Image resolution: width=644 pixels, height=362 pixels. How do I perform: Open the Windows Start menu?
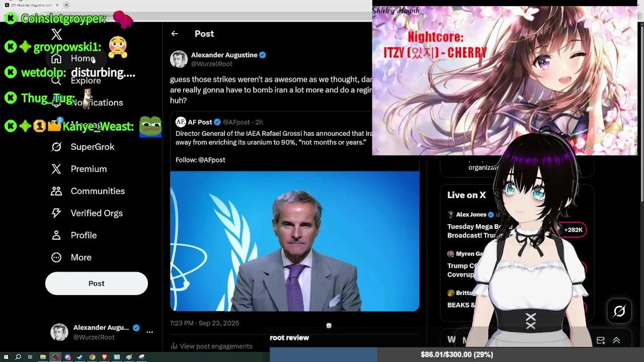coord(6,357)
